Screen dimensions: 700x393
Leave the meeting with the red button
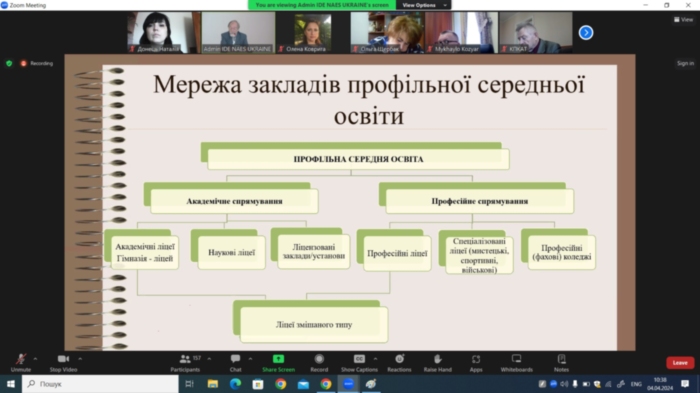(x=680, y=363)
